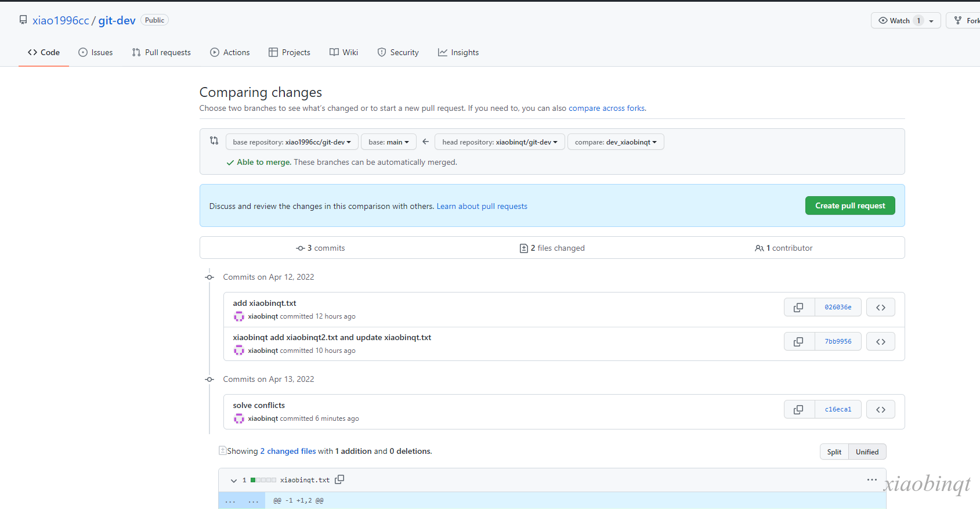Open the solve conflicts commit
The width and height of the screenshot is (980, 509).
coord(259,405)
